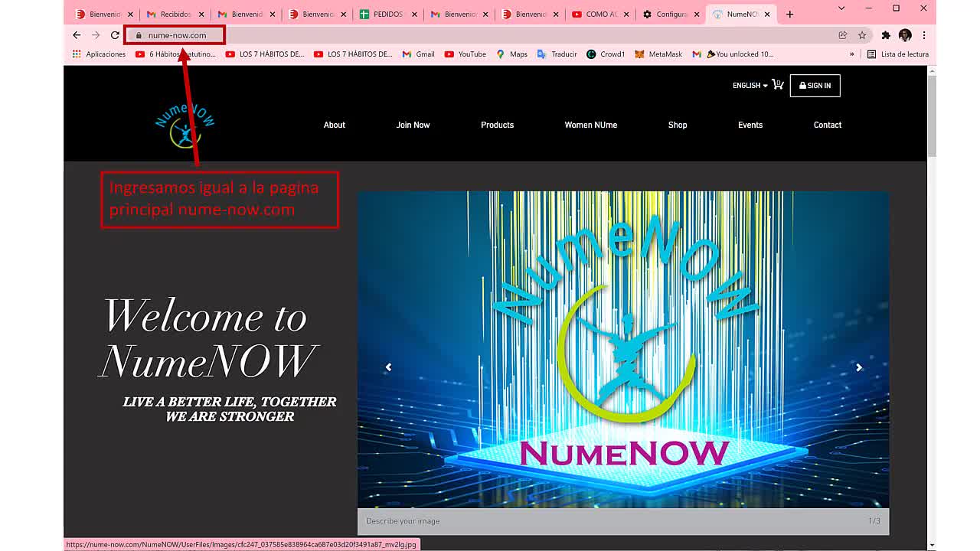Image resolution: width=980 pixels, height=551 pixels.
Task: Open the '6 Hábitos' YouTube bookmark
Action: click(x=175, y=54)
